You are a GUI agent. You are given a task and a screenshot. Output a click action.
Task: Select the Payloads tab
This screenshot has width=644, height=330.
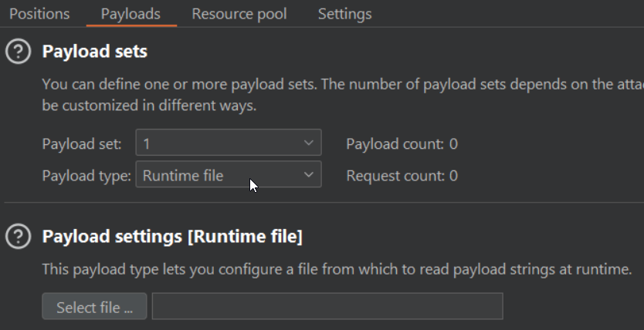point(131,14)
